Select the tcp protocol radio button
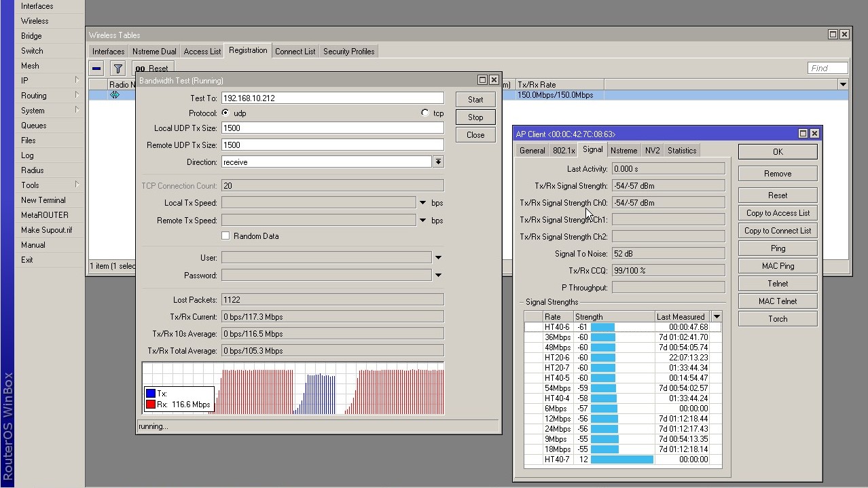The height and width of the screenshot is (488, 868). tap(425, 113)
